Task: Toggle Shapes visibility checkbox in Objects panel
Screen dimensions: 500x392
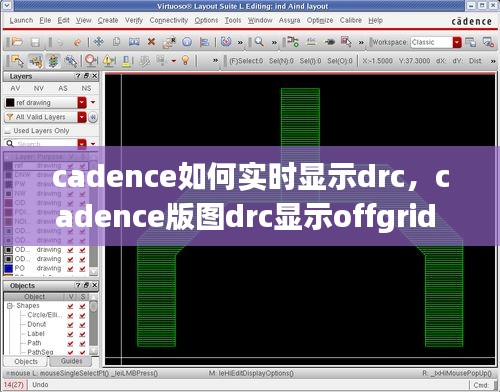Action: coord(70,306)
